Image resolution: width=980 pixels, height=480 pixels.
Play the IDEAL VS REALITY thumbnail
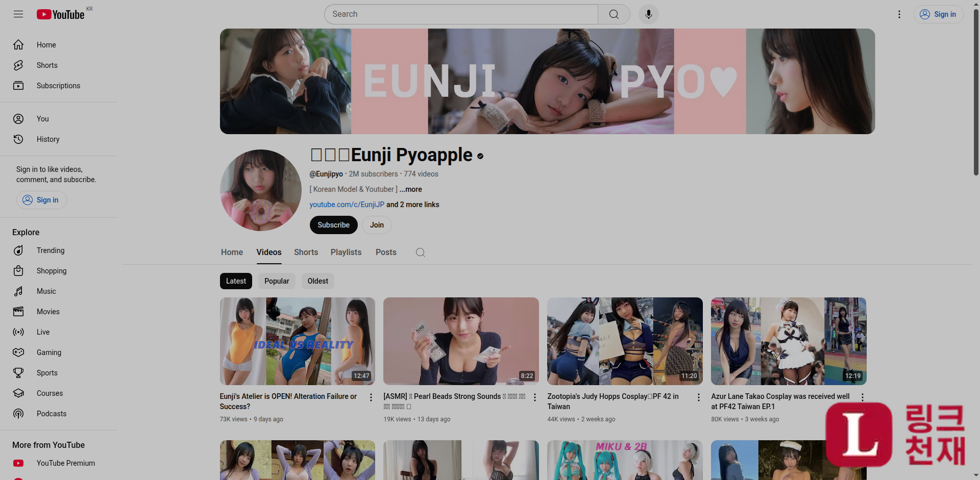(298, 341)
